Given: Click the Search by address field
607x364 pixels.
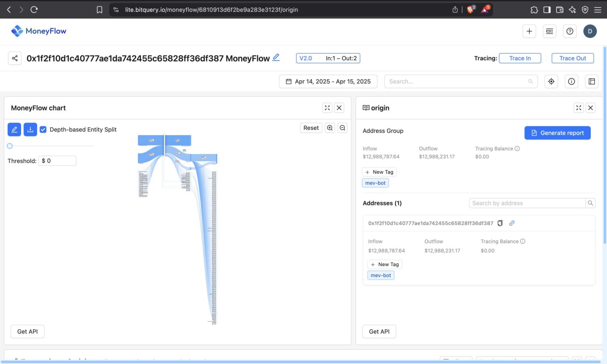Looking at the screenshot, I should tap(527, 203).
